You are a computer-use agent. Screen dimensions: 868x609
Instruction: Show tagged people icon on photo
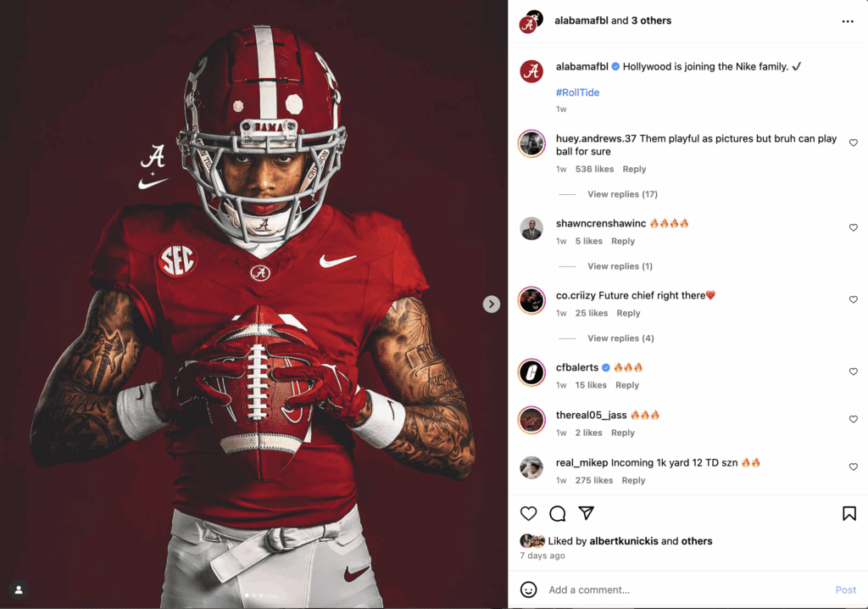coord(18,589)
